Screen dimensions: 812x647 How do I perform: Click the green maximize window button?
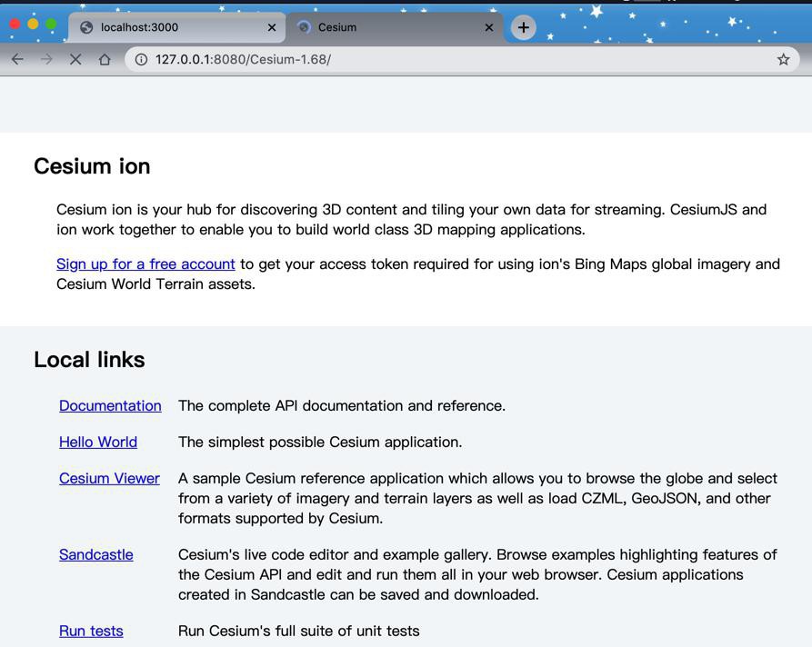click(51, 24)
